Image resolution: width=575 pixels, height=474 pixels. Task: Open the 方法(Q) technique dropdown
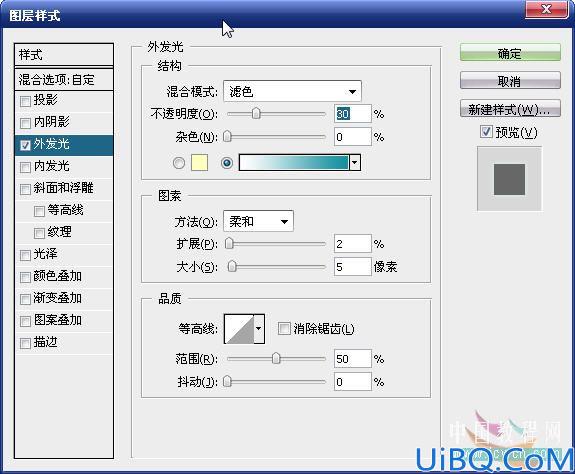pyautogui.click(x=258, y=221)
